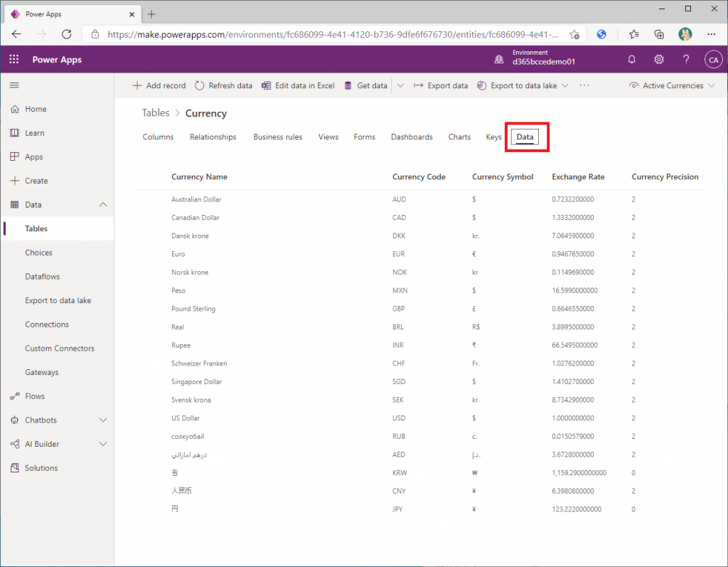Click the Add record plus icon

tap(137, 85)
